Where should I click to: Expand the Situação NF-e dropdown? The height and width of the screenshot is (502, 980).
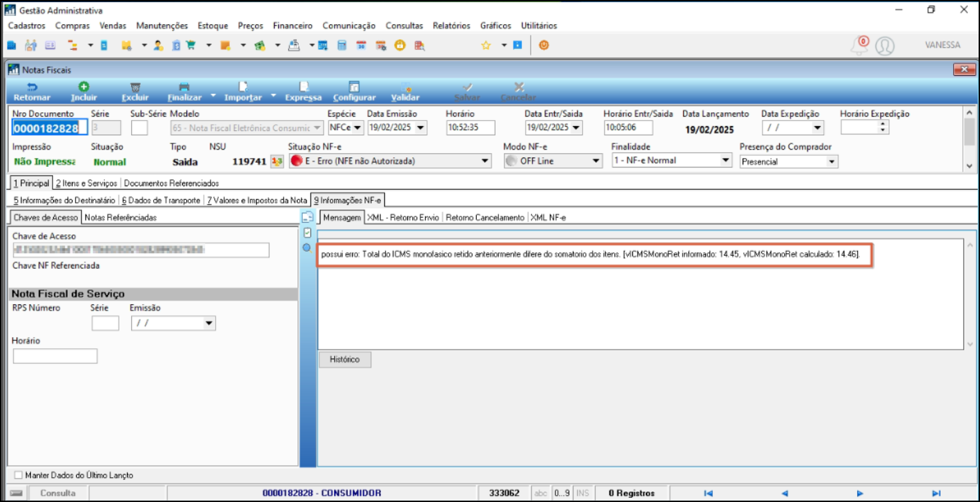click(484, 161)
